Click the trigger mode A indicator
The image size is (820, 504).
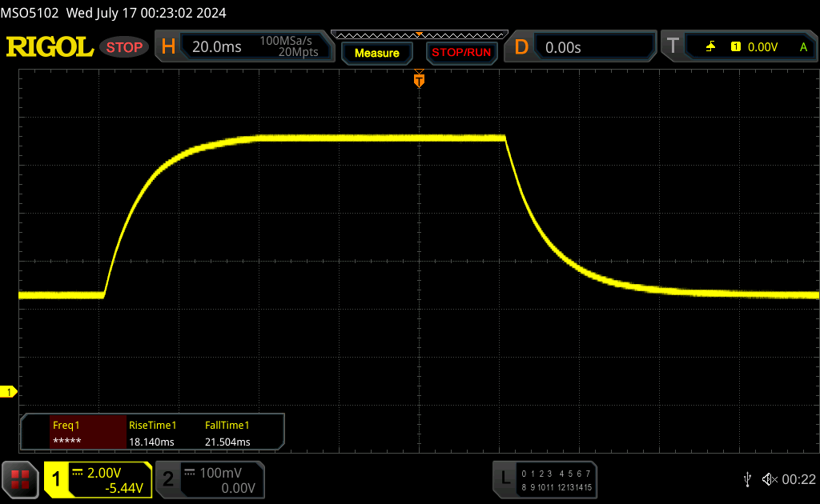tap(803, 47)
